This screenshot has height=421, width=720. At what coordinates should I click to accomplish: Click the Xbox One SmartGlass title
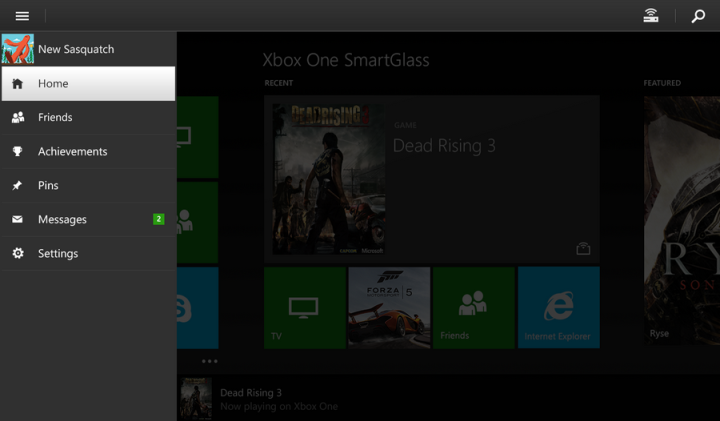[x=346, y=60]
